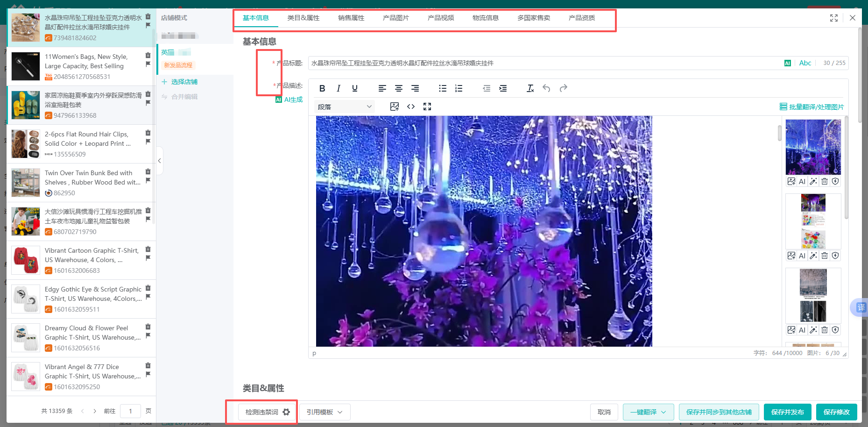868x427 pixels.
Task: Toggle italic text formatting
Action: pos(338,88)
